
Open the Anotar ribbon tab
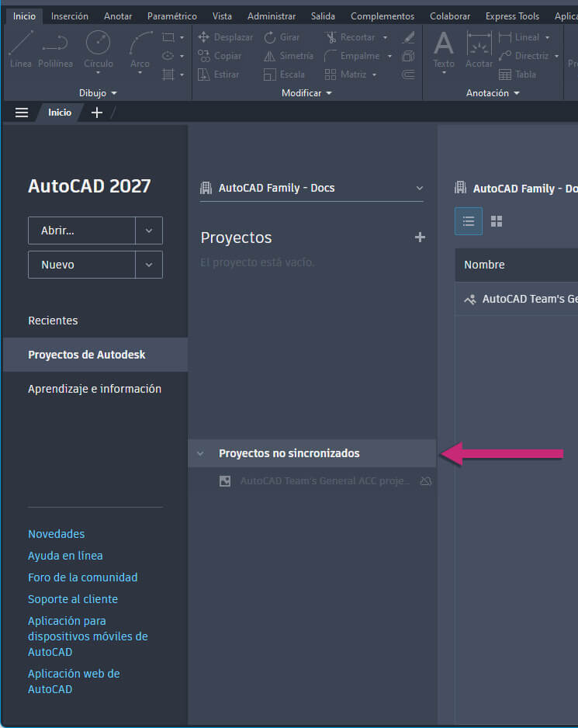tap(118, 16)
